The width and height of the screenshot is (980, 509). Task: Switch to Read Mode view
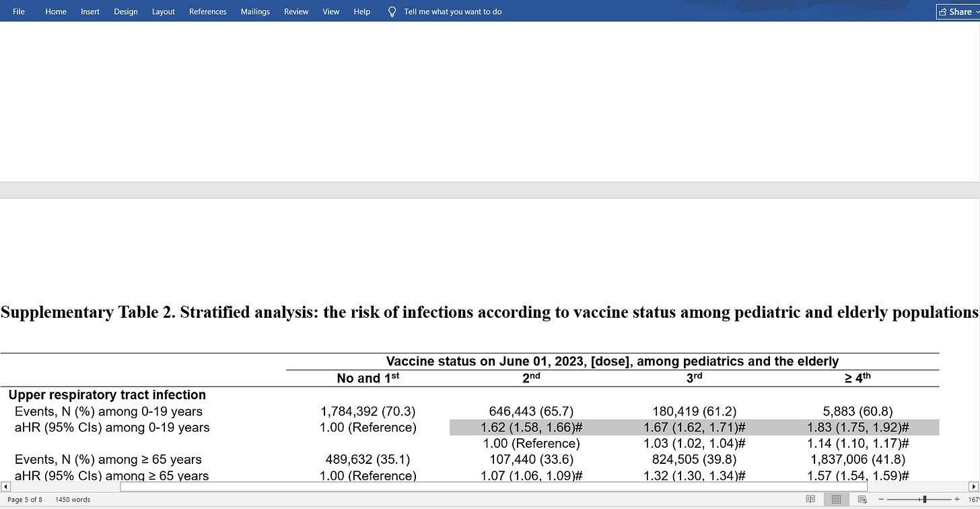811,499
